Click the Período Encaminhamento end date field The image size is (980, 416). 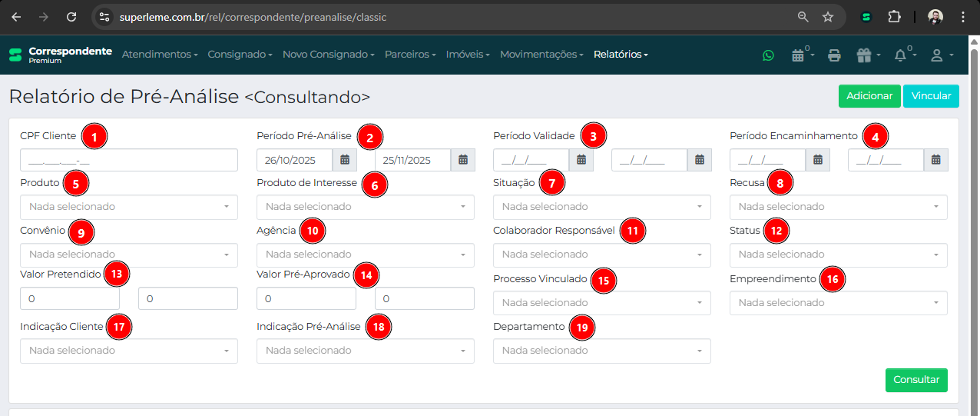[x=886, y=160]
